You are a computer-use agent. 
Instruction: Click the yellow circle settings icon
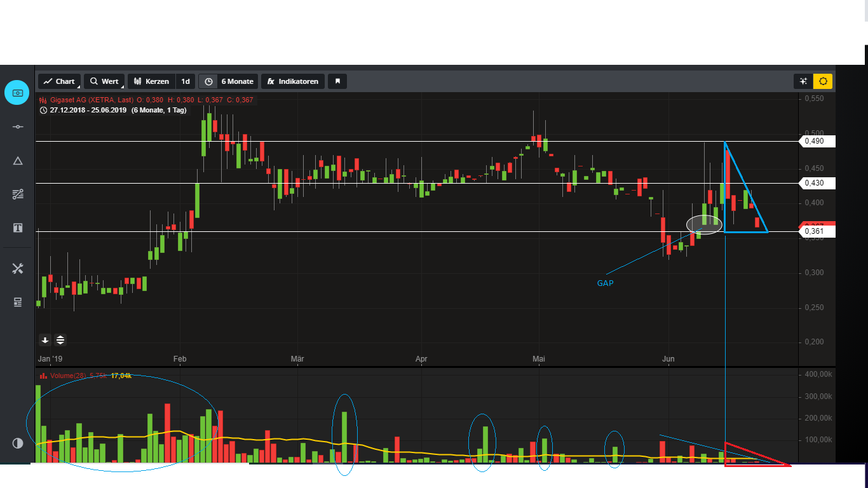[x=824, y=81]
